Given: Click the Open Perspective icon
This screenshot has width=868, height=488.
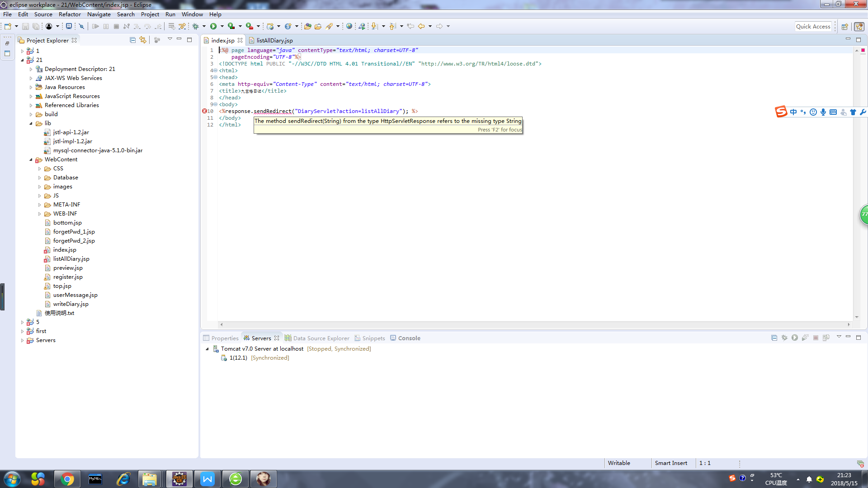Looking at the screenshot, I should pyautogui.click(x=844, y=27).
